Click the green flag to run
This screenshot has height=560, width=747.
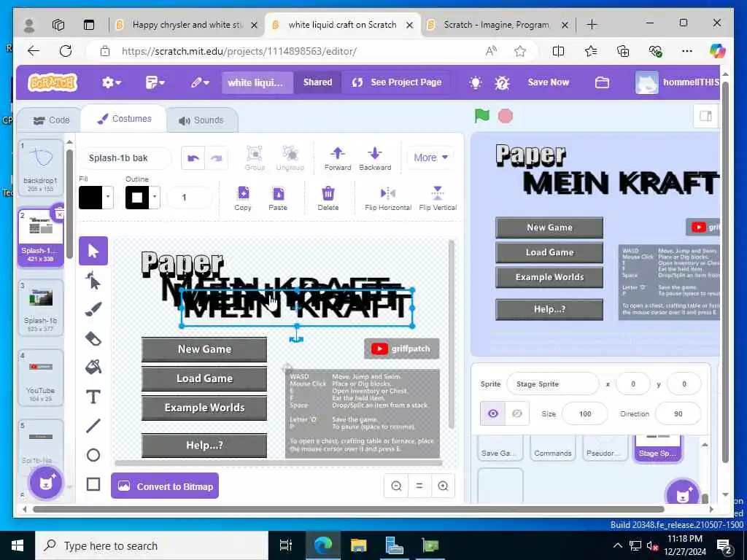tap(481, 116)
